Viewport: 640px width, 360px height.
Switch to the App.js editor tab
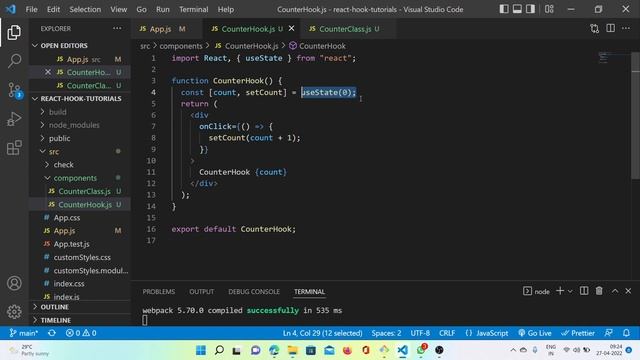click(167, 29)
